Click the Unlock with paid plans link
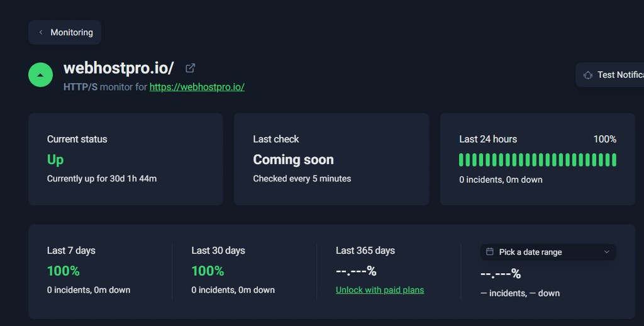The image size is (644, 326). [379, 290]
